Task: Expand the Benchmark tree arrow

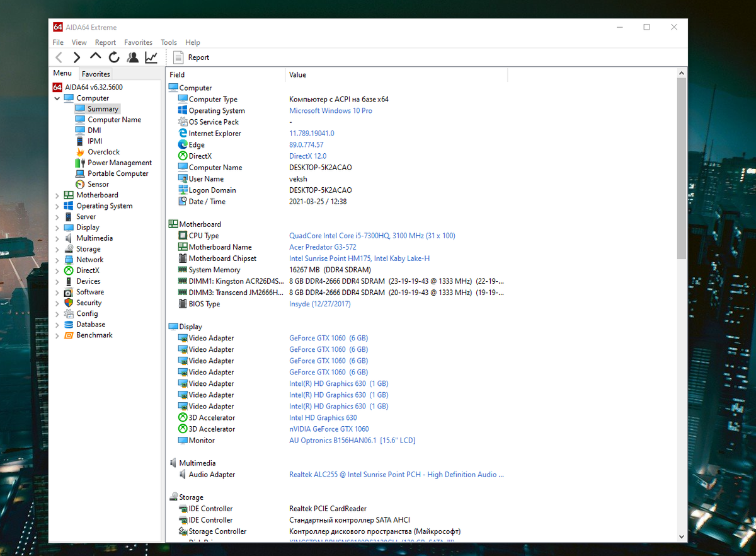Action: [57, 335]
